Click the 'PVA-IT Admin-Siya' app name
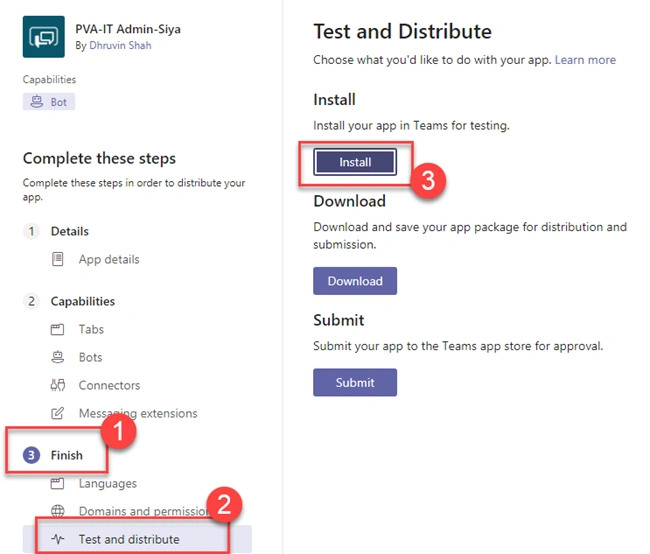650x554 pixels. tap(128, 29)
